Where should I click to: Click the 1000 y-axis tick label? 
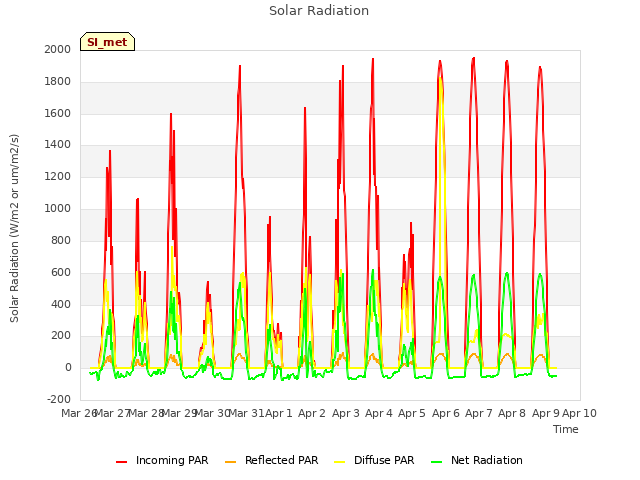pos(58,208)
